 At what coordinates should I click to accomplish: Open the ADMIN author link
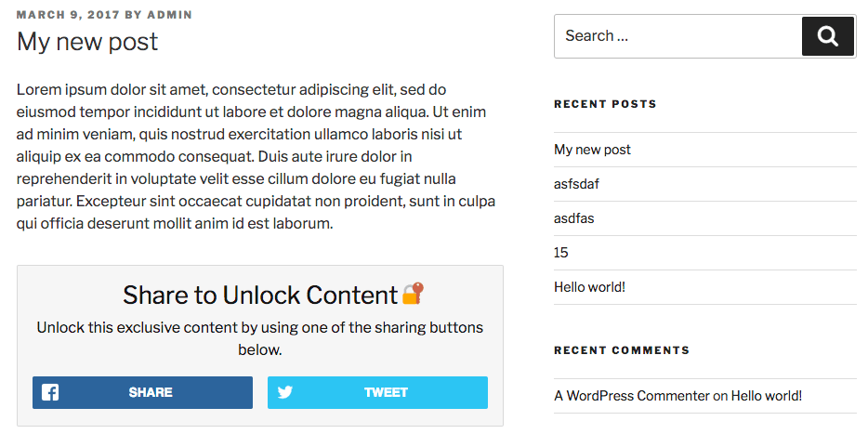click(170, 15)
